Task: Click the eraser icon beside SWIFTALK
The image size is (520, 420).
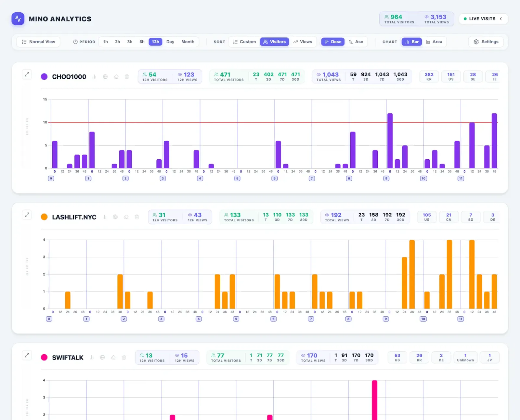Action: (x=113, y=358)
